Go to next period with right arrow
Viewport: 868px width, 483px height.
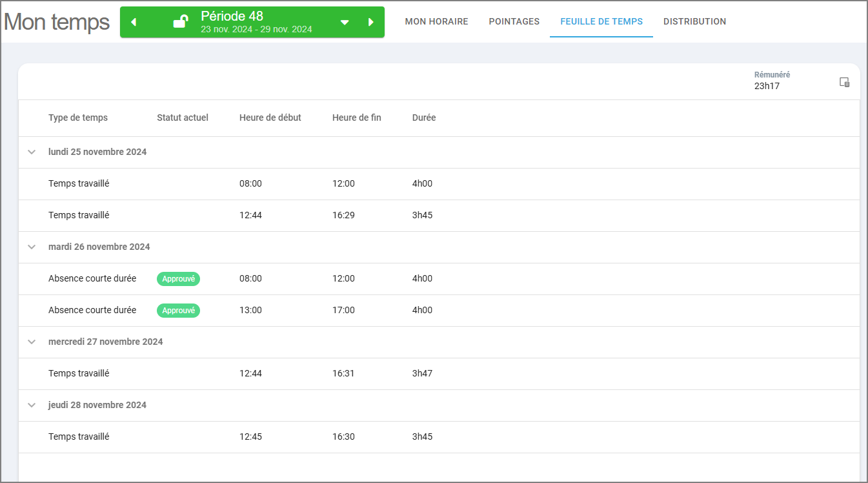click(x=371, y=23)
